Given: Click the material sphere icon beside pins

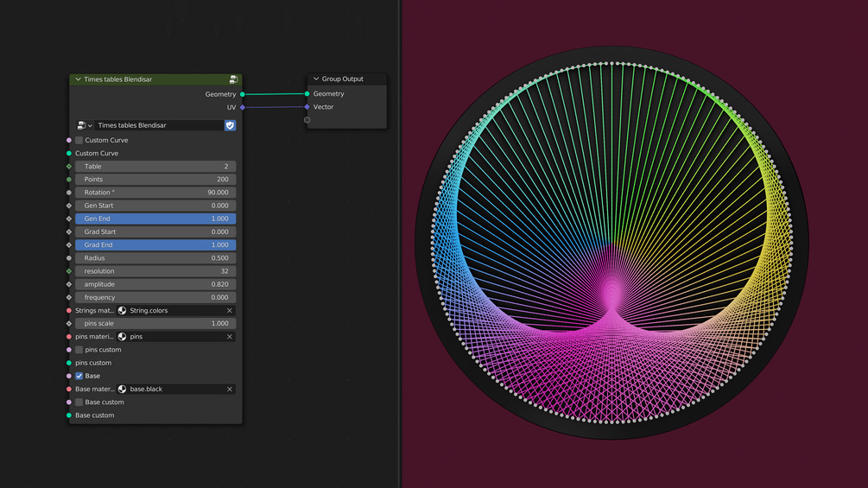Looking at the screenshot, I should coord(123,336).
